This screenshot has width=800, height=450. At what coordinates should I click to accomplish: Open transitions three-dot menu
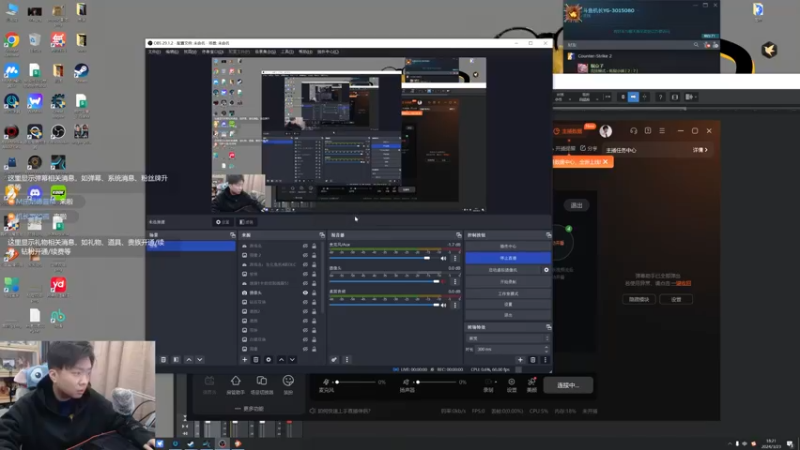tap(545, 360)
